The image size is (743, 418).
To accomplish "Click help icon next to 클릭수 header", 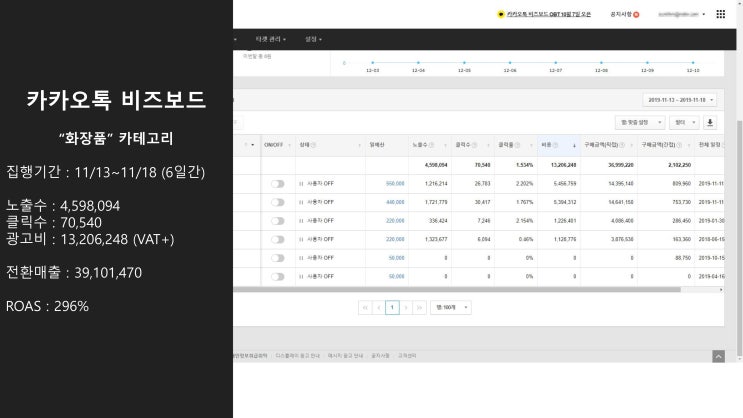I will [x=474, y=145].
